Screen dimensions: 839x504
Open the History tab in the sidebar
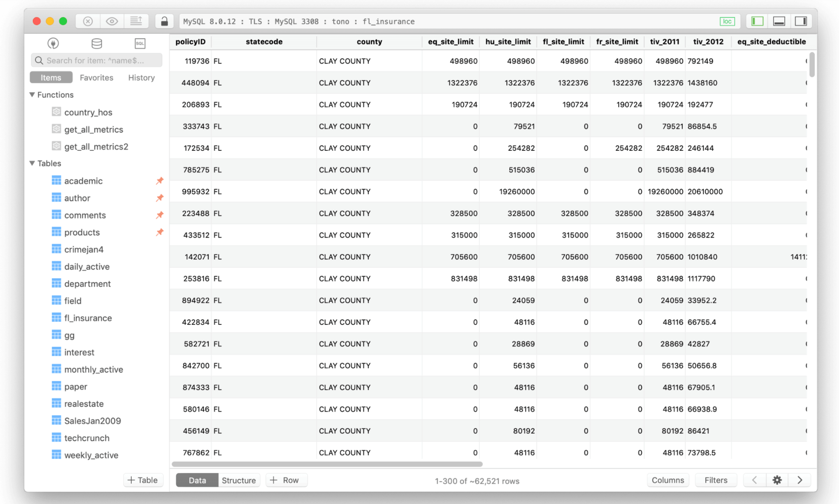coord(141,77)
